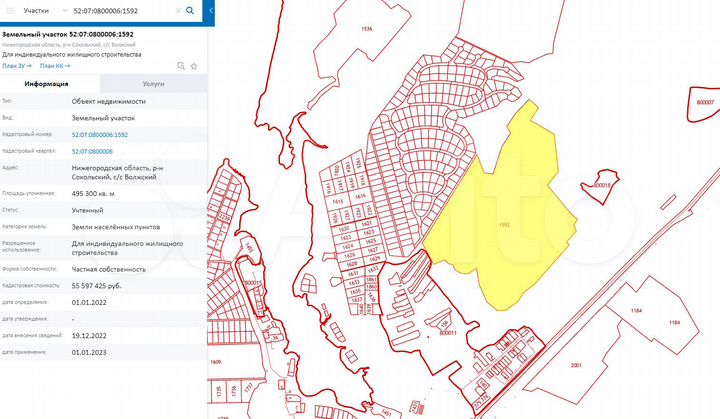Image resolution: width=720 pixels, height=419 pixels.
Task: Click the magnifier search icon
Action: (x=190, y=12)
